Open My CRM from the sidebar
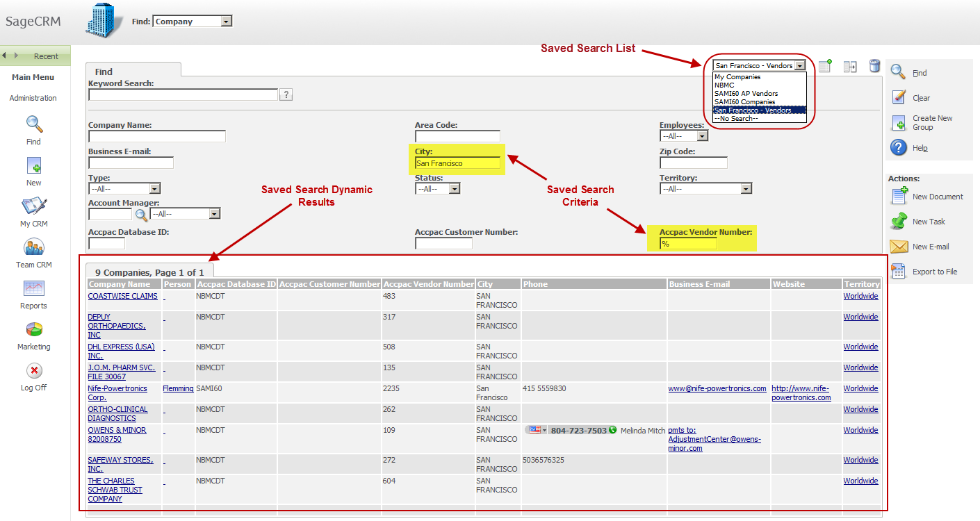Image resolution: width=980 pixels, height=521 pixels. coord(34,206)
